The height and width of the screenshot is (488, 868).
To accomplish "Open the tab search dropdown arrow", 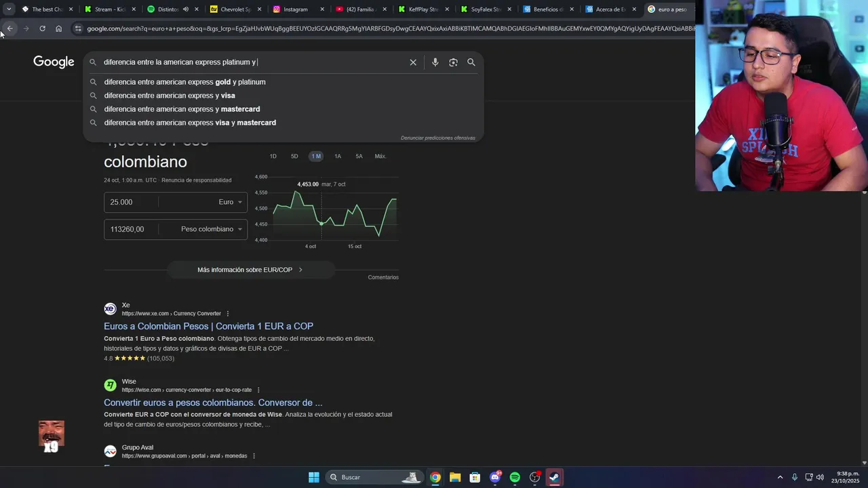I will click(x=8, y=9).
